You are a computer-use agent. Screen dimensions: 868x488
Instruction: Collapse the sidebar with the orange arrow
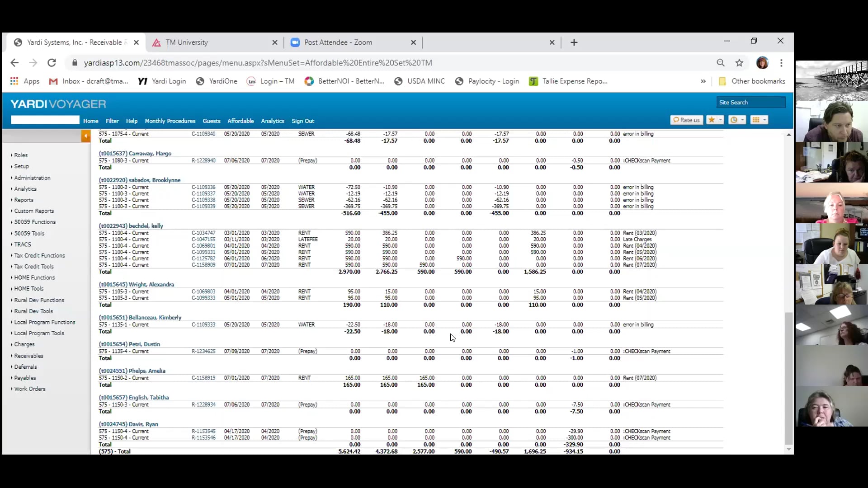[x=85, y=136]
